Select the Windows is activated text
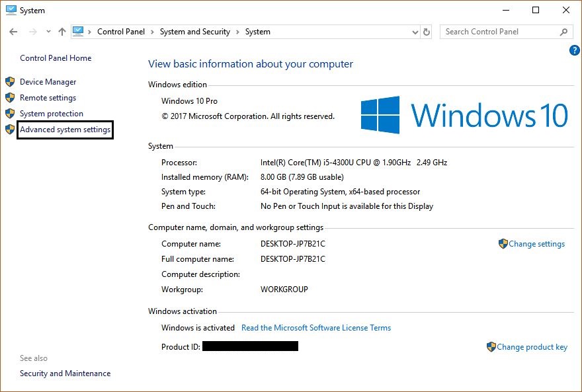This screenshot has width=582, height=392. (x=198, y=328)
